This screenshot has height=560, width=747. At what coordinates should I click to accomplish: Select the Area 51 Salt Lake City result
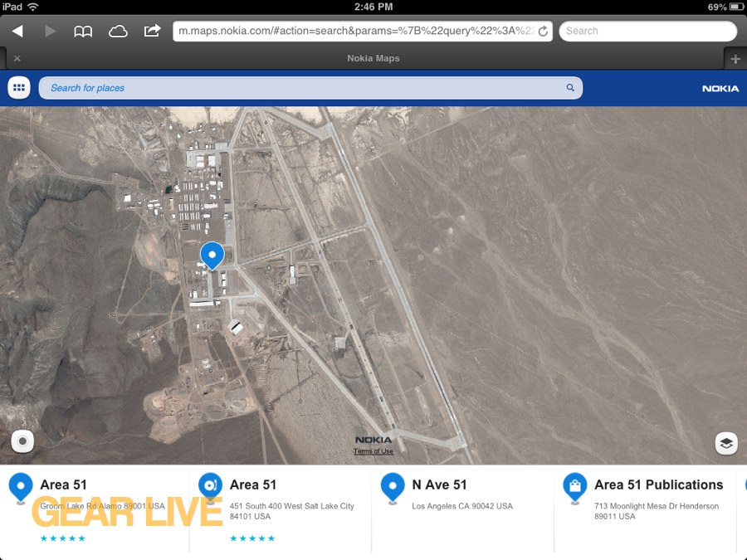click(x=281, y=509)
